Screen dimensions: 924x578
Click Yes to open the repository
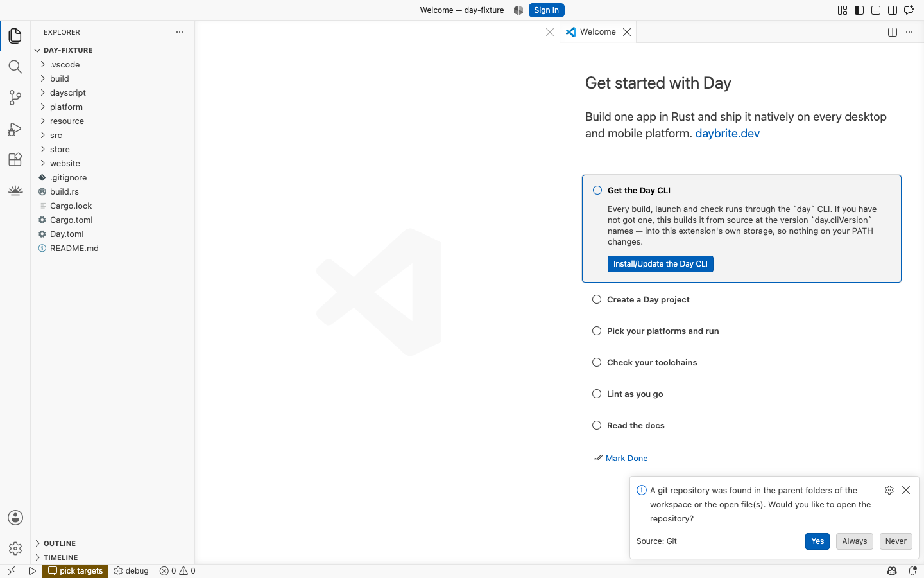[x=817, y=541]
